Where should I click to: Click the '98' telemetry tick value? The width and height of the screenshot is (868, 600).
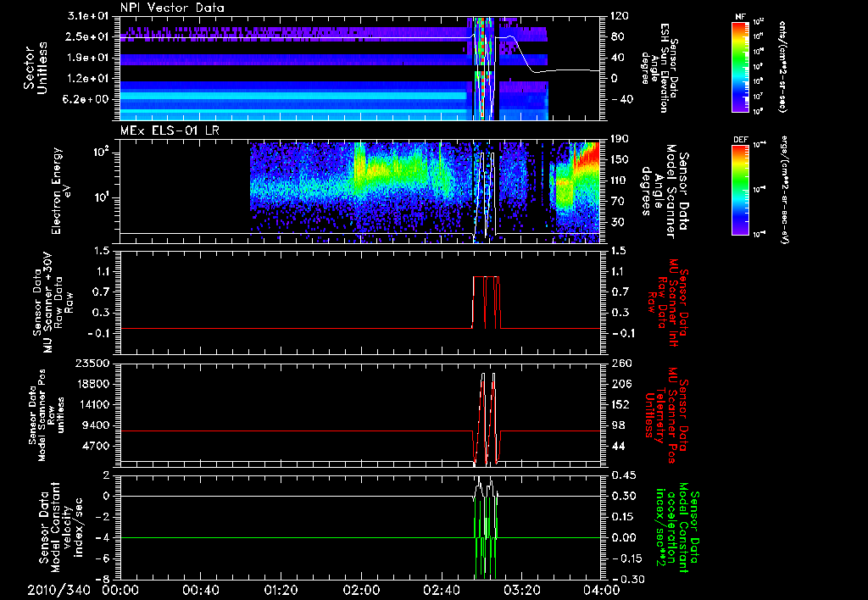click(617, 425)
